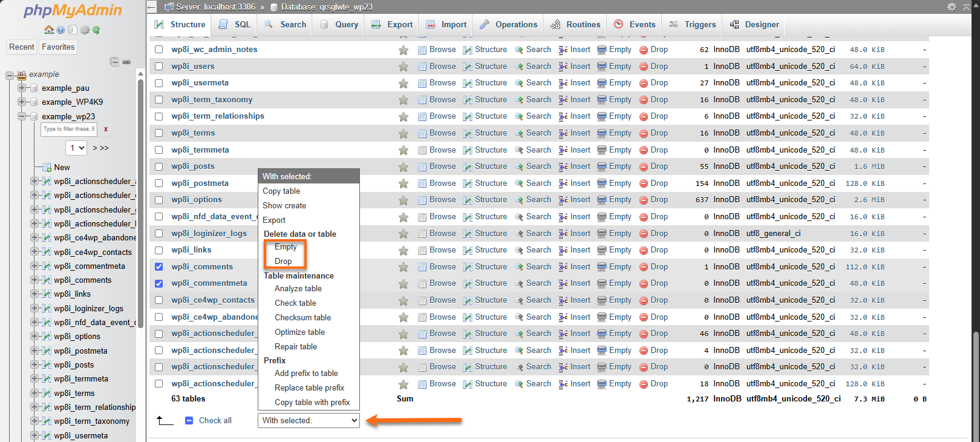Open page settings gear in top bar

pos(952,7)
